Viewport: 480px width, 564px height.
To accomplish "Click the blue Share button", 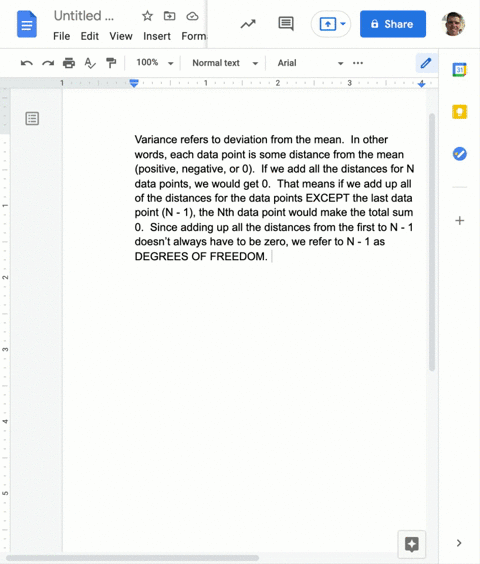I will click(393, 24).
